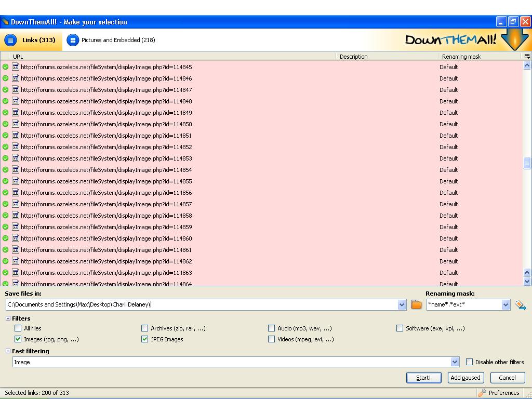Click the column picker icon in list header
Image resolution: width=532 pixels, height=399 pixels.
point(527,56)
